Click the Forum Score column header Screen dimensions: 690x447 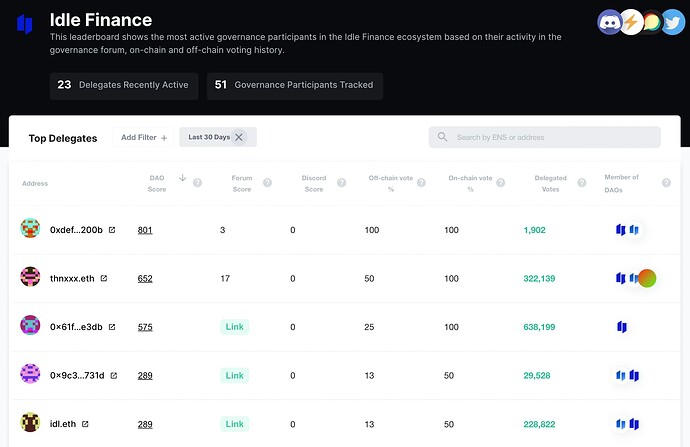242,183
